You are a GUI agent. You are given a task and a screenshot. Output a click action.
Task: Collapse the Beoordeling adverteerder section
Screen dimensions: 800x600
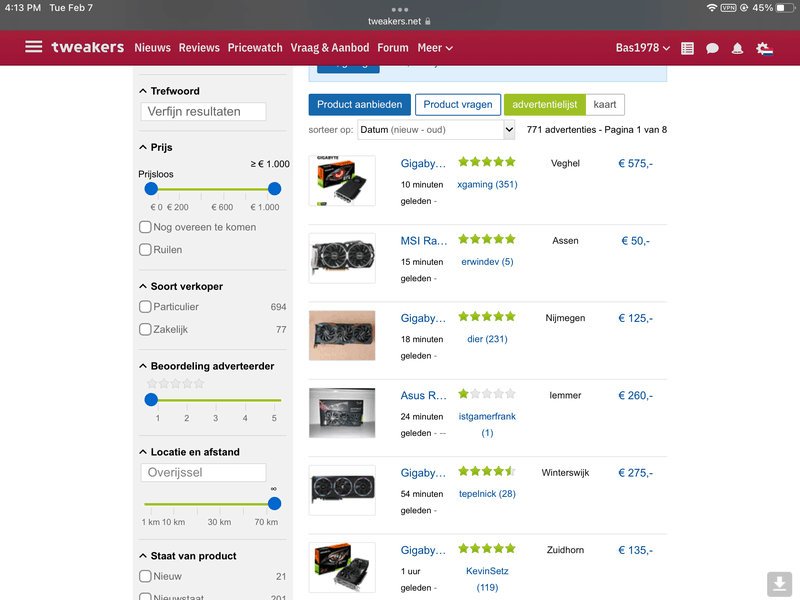tap(207, 366)
